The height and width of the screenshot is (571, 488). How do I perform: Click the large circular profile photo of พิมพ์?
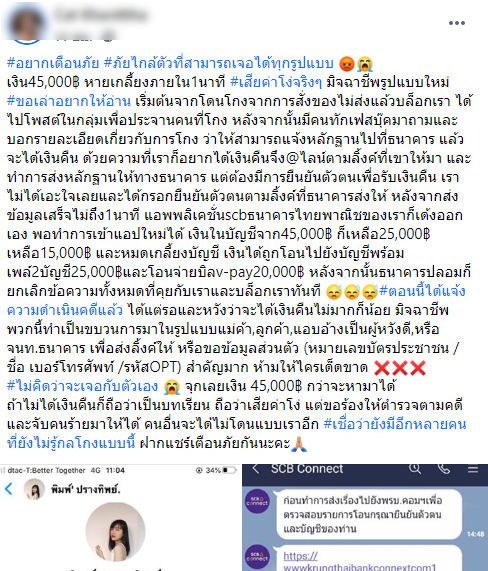[x=115, y=532]
